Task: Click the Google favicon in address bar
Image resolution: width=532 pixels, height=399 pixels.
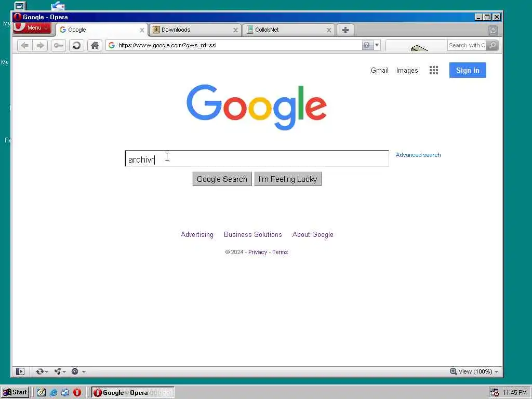Action: pos(112,45)
